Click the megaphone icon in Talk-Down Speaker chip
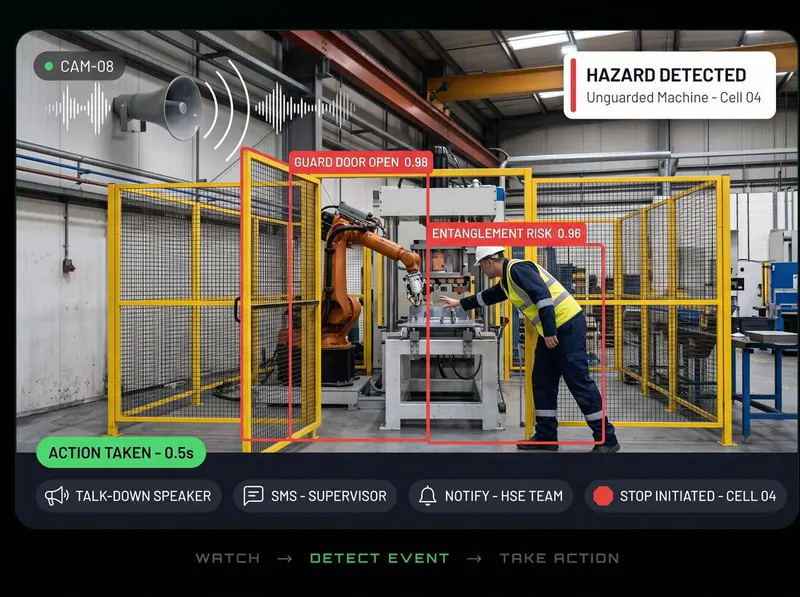The width and height of the screenshot is (800, 597). point(57,496)
